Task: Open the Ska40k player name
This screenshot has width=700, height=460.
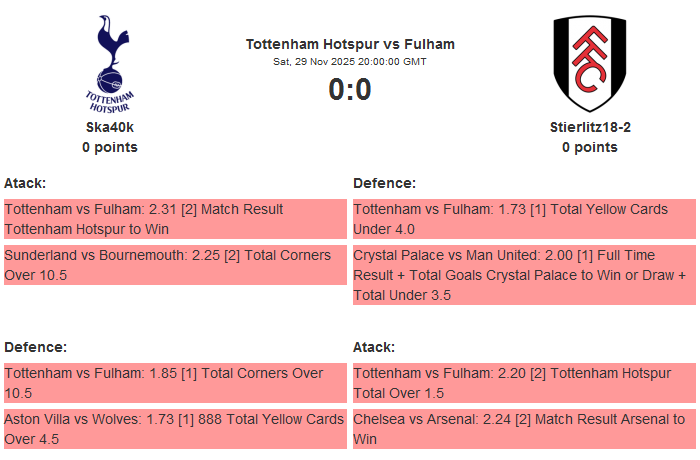Action: point(110,127)
